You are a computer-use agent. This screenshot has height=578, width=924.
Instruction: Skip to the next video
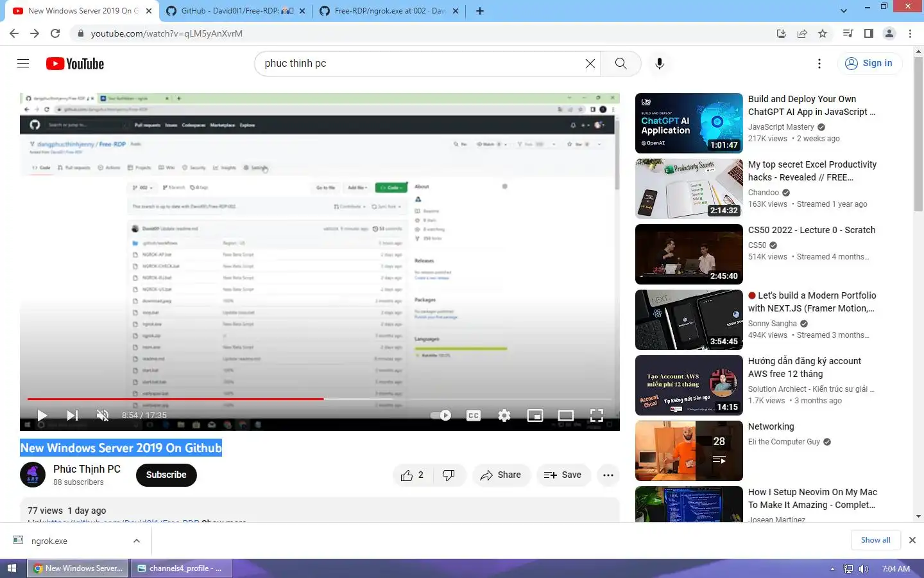click(x=73, y=416)
